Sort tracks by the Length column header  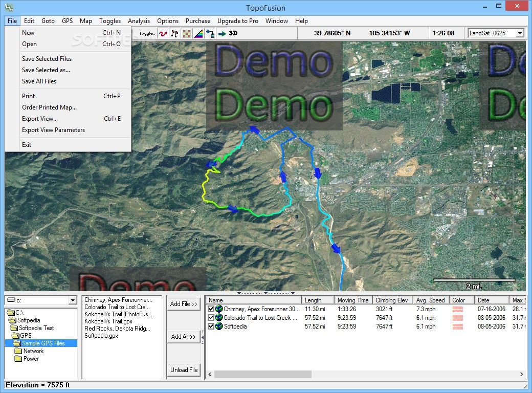(318, 300)
